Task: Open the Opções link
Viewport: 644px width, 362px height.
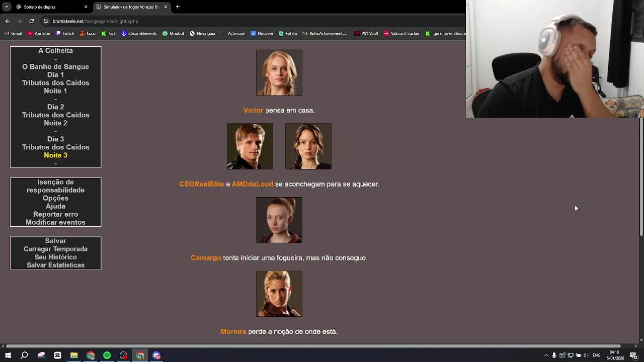Action: coord(55,198)
